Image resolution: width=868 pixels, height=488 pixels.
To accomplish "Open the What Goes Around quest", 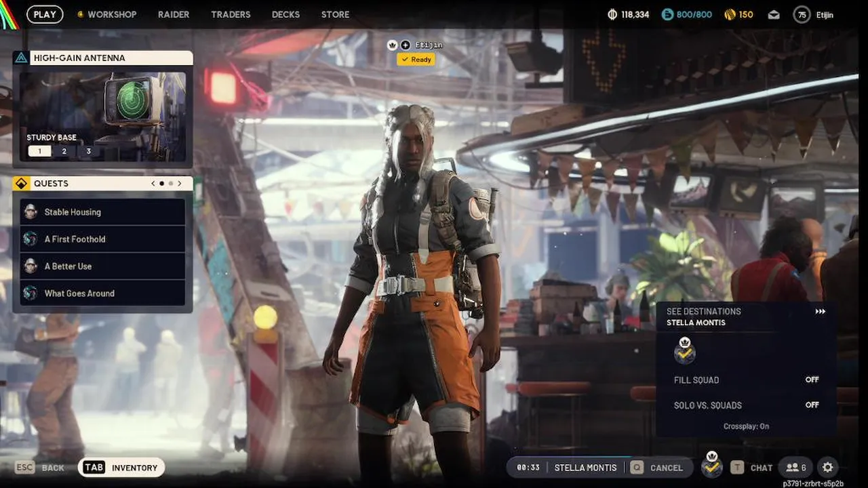I will click(102, 293).
